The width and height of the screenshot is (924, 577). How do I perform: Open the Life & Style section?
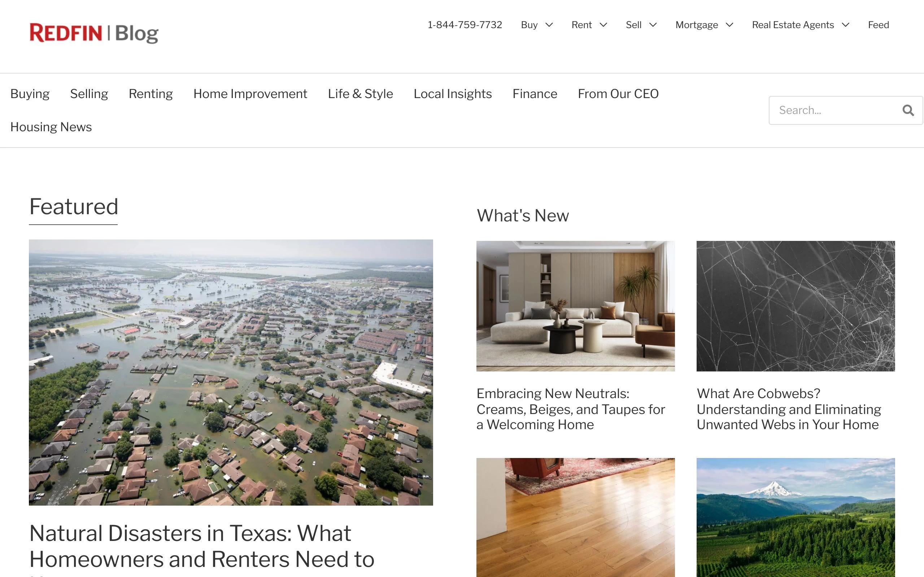tap(360, 94)
